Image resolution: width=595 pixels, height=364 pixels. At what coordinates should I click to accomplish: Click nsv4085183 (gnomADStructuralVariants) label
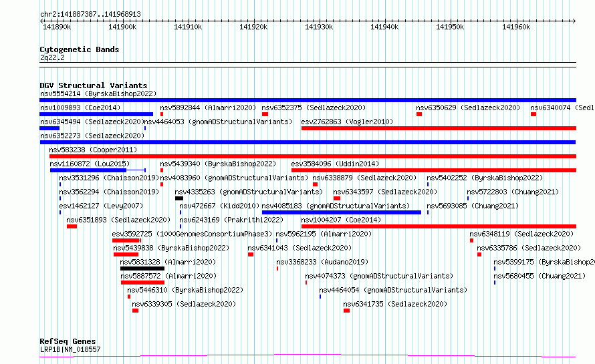tap(336, 206)
